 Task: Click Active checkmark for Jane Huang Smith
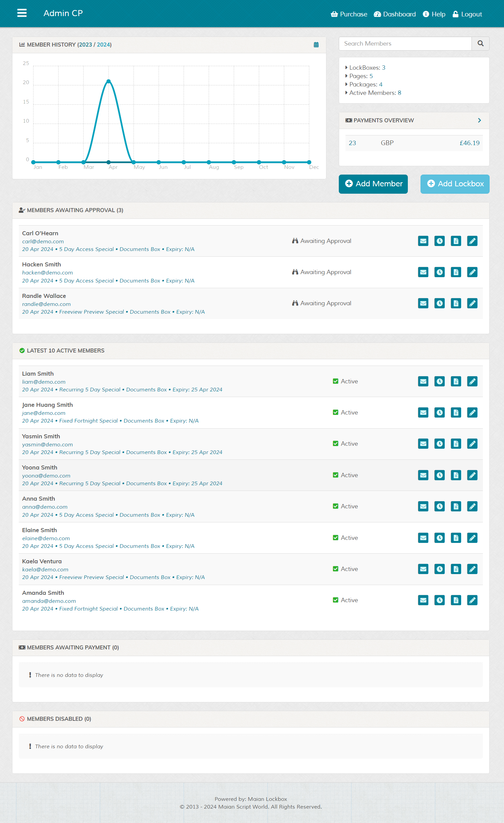(x=335, y=413)
